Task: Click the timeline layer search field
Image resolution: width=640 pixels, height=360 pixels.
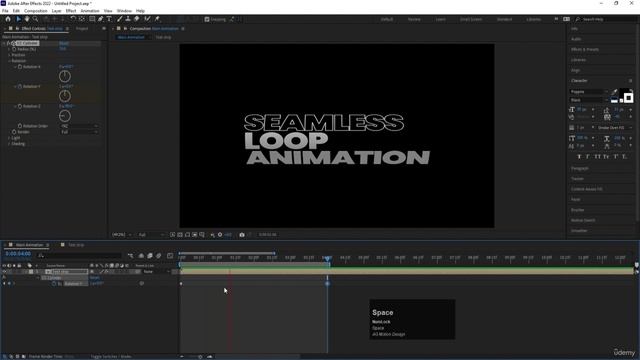Action: pos(80,256)
